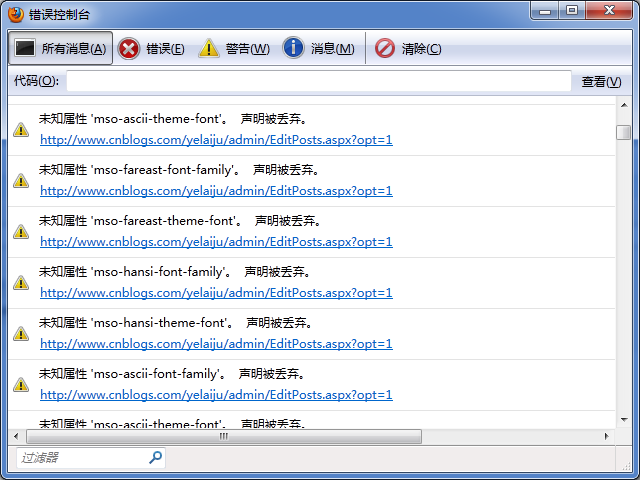
Task: Focus the 过滤器 filter search box
Action: coord(91,458)
